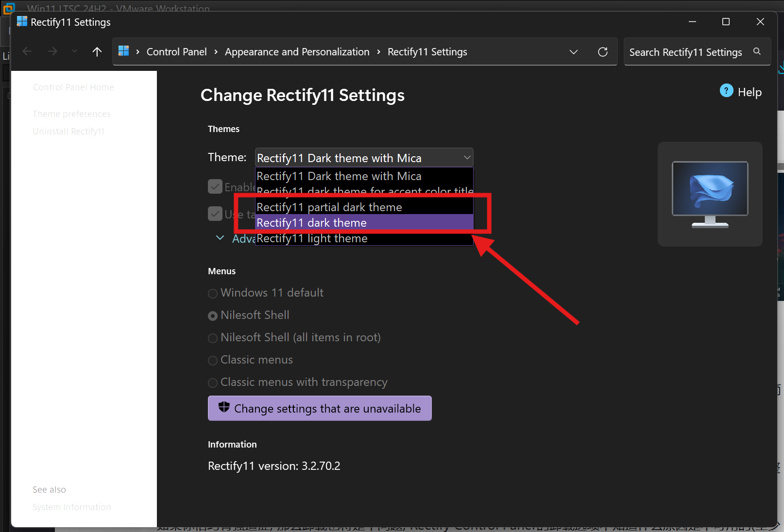
Task: Click Change settings that are unavailable button
Action: (320, 408)
